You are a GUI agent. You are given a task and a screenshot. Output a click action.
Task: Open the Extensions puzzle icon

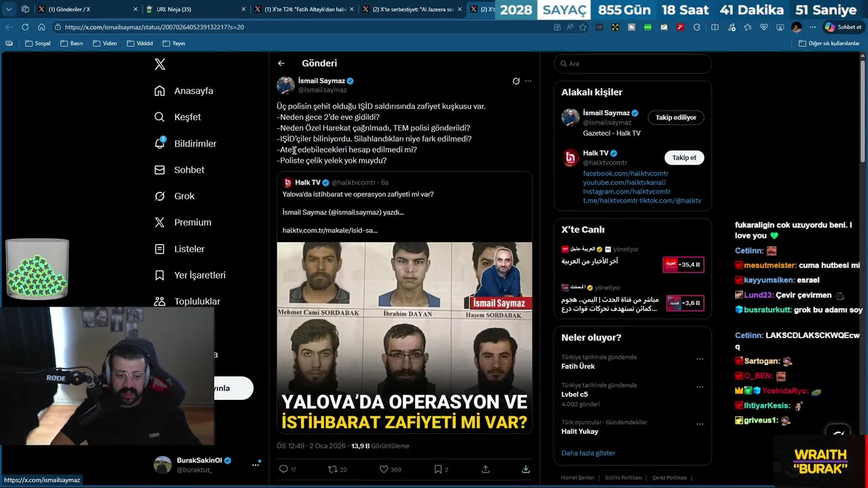tap(696, 27)
